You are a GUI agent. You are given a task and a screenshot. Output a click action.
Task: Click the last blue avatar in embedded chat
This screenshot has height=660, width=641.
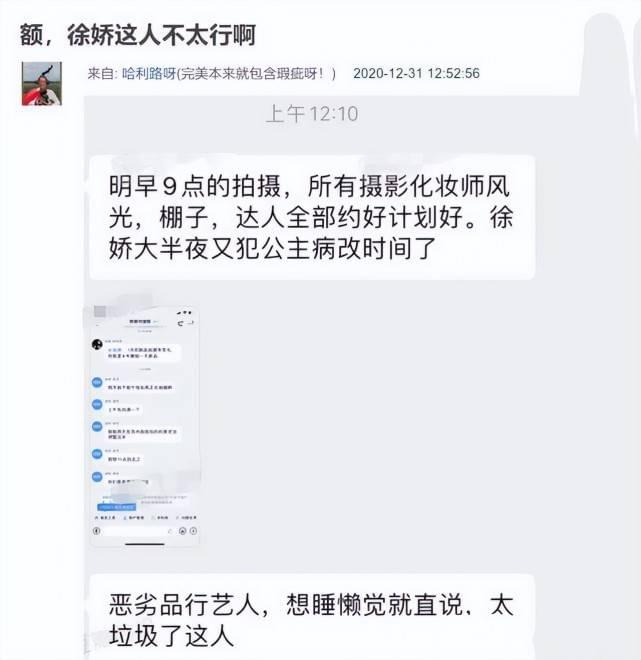[x=97, y=476]
